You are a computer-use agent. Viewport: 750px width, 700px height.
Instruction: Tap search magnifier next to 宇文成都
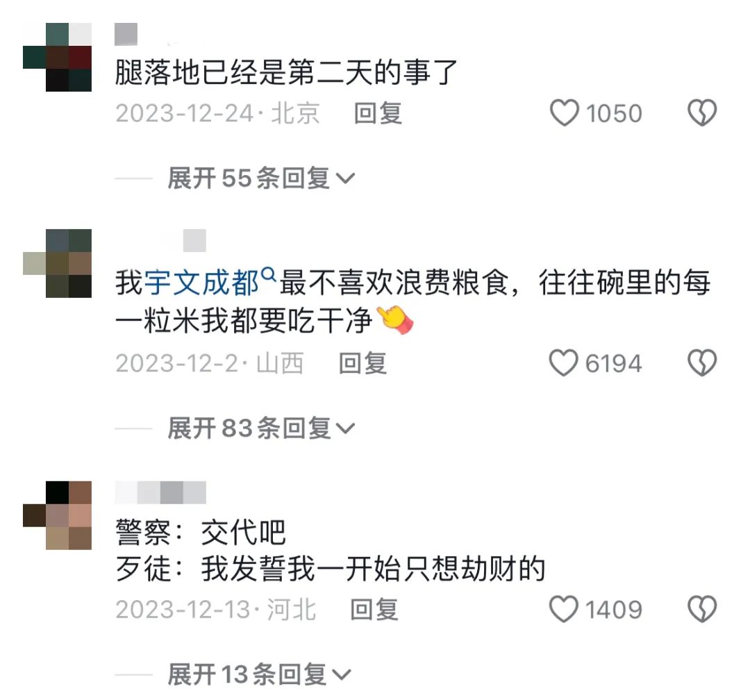point(269,274)
